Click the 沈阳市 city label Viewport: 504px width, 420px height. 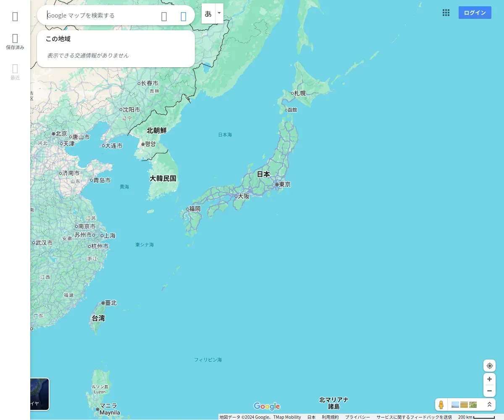[131, 110]
